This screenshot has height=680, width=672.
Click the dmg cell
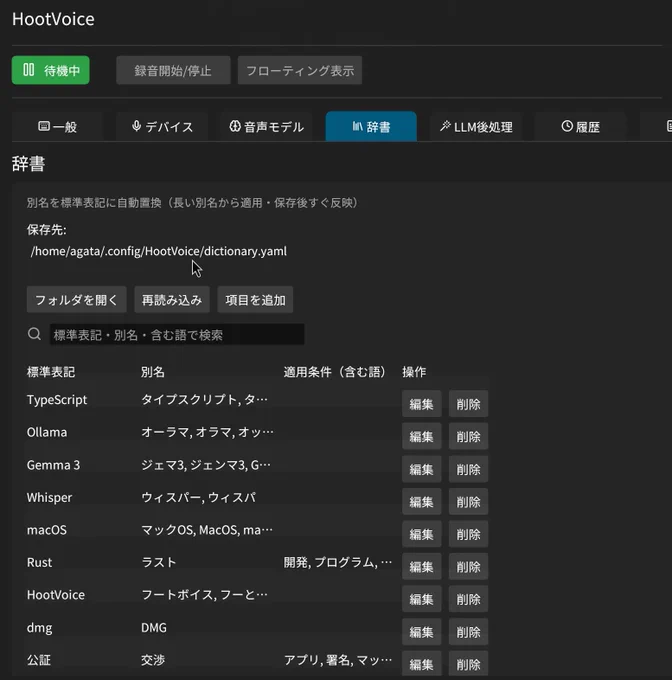pos(39,628)
